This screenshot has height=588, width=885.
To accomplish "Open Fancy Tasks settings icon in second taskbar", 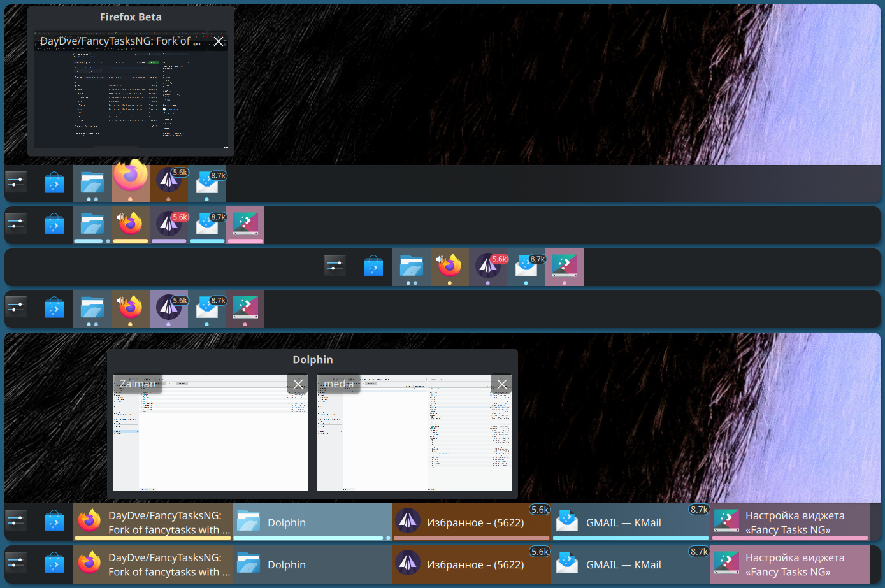I will tap(245, 225).
